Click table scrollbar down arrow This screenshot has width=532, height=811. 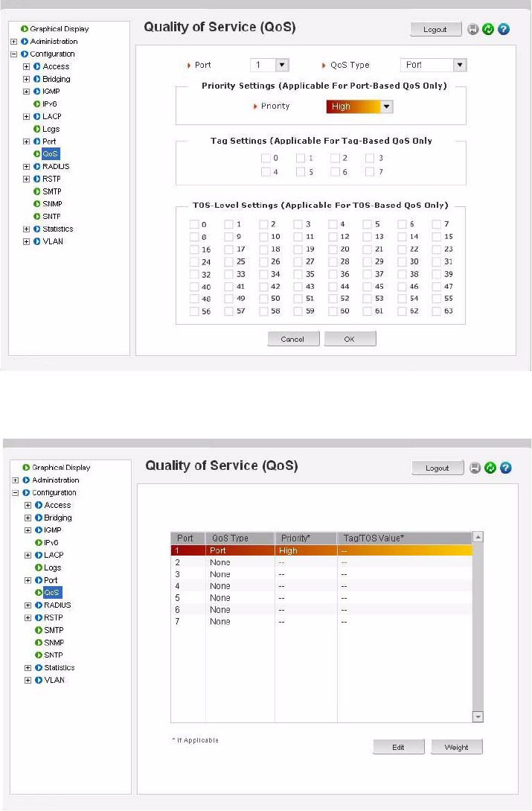pyautogui.click(x=478, y=717)
